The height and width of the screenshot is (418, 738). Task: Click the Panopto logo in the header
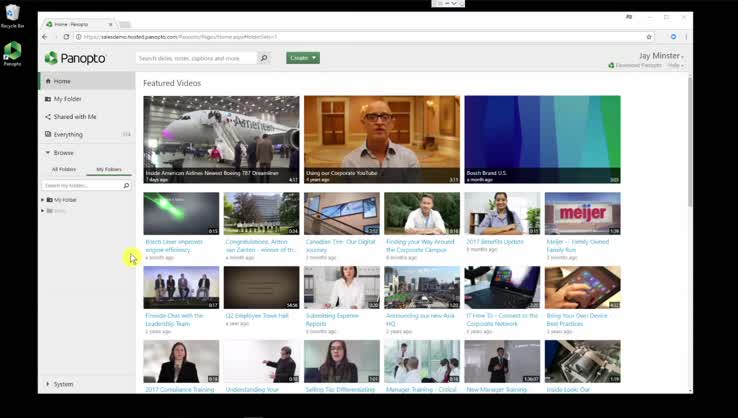click(x=75, y=58)
